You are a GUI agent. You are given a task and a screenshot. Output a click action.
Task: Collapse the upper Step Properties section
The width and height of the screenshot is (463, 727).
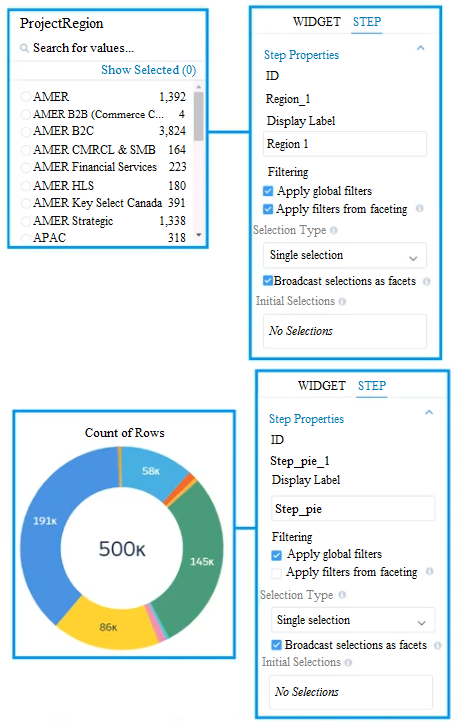[x=420, y=48]
